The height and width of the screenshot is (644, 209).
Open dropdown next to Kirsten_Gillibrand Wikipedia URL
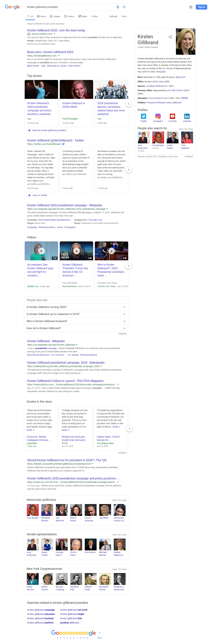(x=77, y=345)
